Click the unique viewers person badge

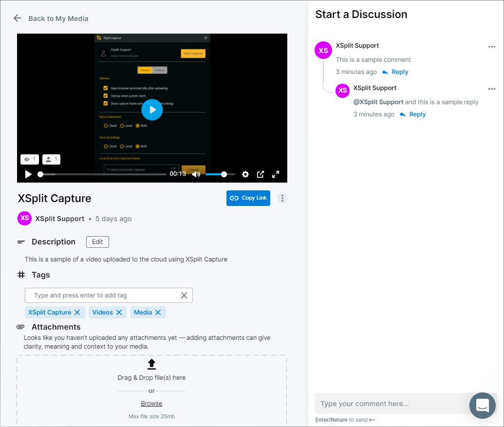click(x=52, y=159)
